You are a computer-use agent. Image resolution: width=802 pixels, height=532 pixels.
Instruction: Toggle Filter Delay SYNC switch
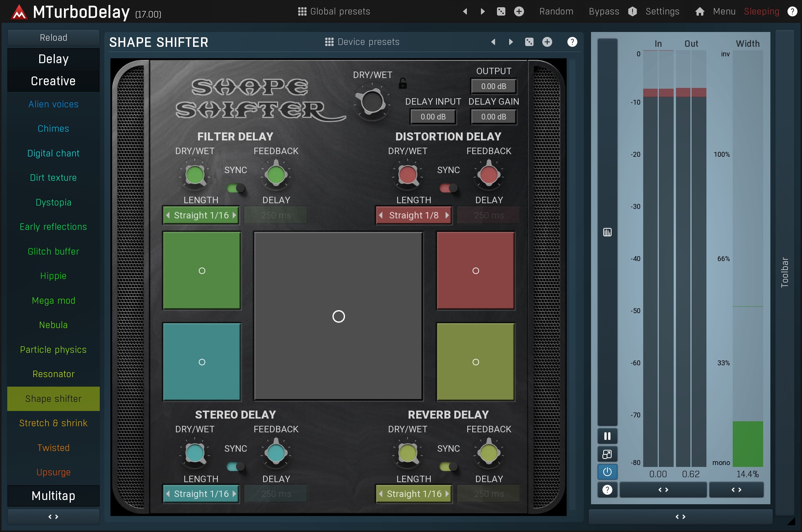tap(236, 188)
